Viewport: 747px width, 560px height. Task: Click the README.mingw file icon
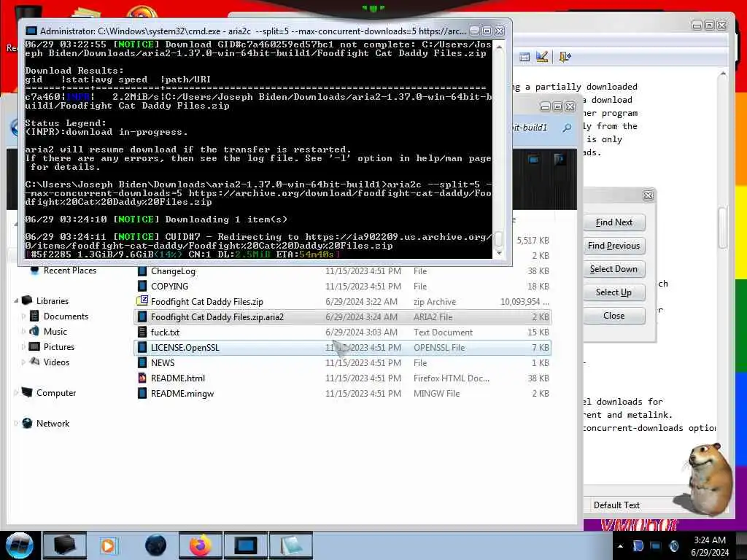pyautogui.click(x=142, y=393)
